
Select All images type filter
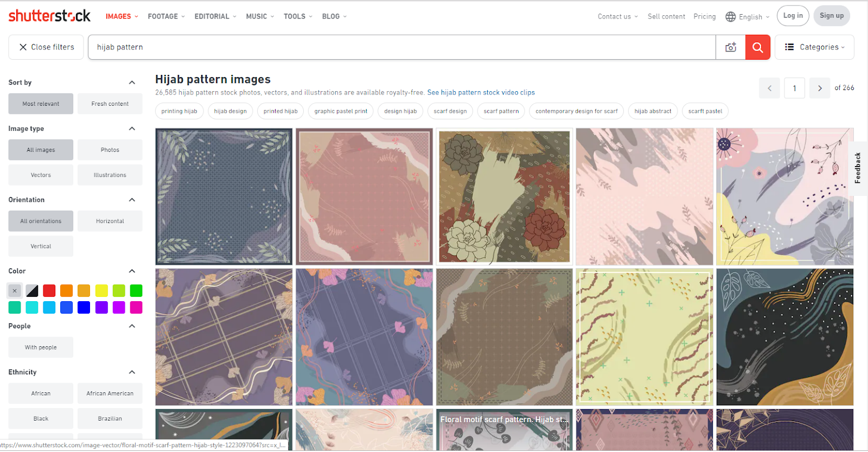(41, 150)
